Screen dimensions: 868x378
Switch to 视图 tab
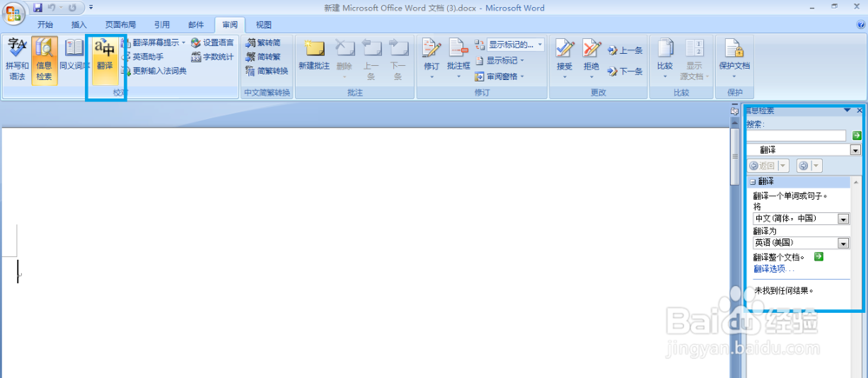264,24
